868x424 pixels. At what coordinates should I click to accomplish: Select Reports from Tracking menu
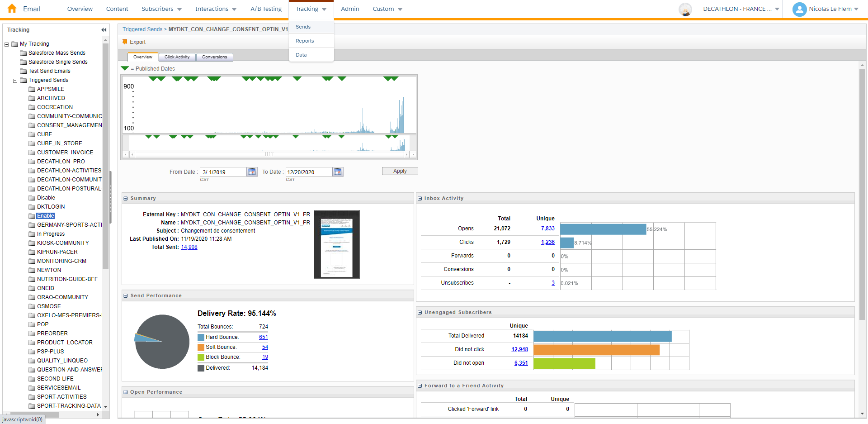click(311, 41)
